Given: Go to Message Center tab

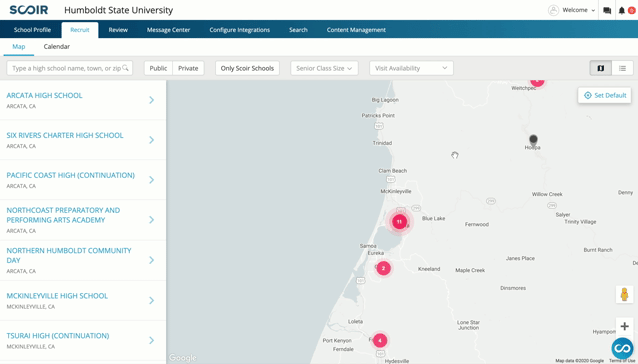Looking at the screenshot, I should (x=168, y=30).
